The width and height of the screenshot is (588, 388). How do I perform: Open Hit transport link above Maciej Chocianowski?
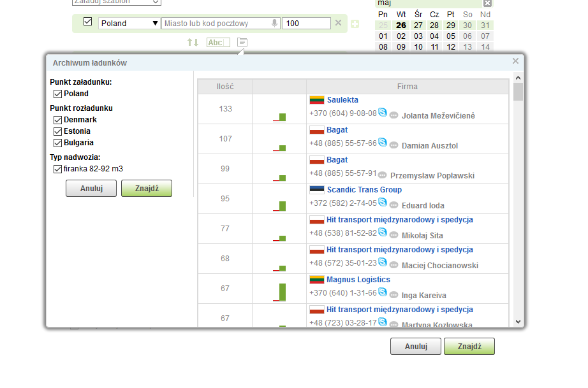400,250
